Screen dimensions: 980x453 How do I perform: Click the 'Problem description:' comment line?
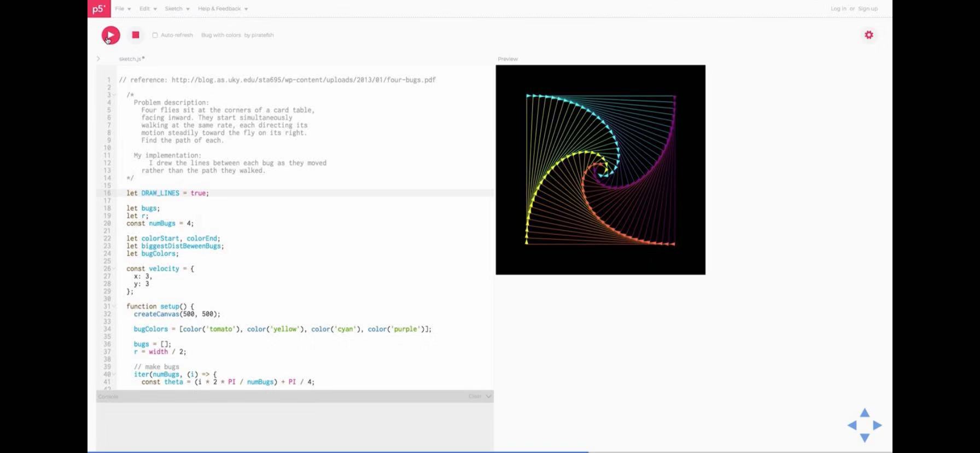171,102
